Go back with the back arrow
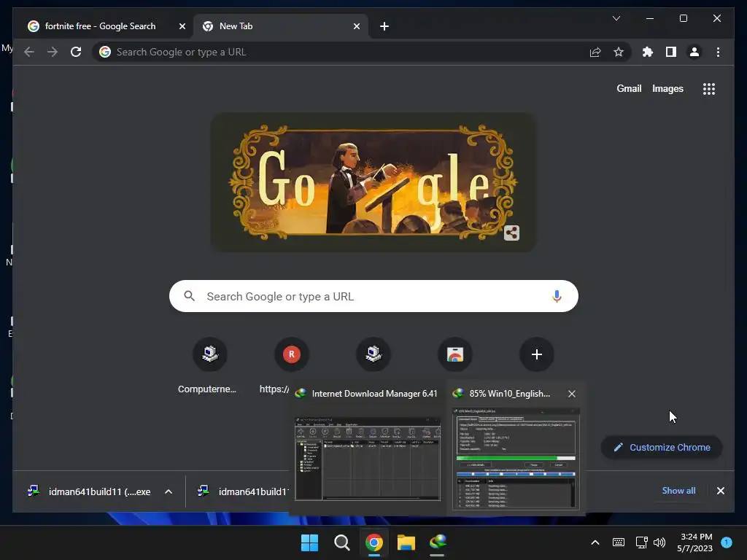Screen dimensions: 747x560 click(x=29, y=52)
